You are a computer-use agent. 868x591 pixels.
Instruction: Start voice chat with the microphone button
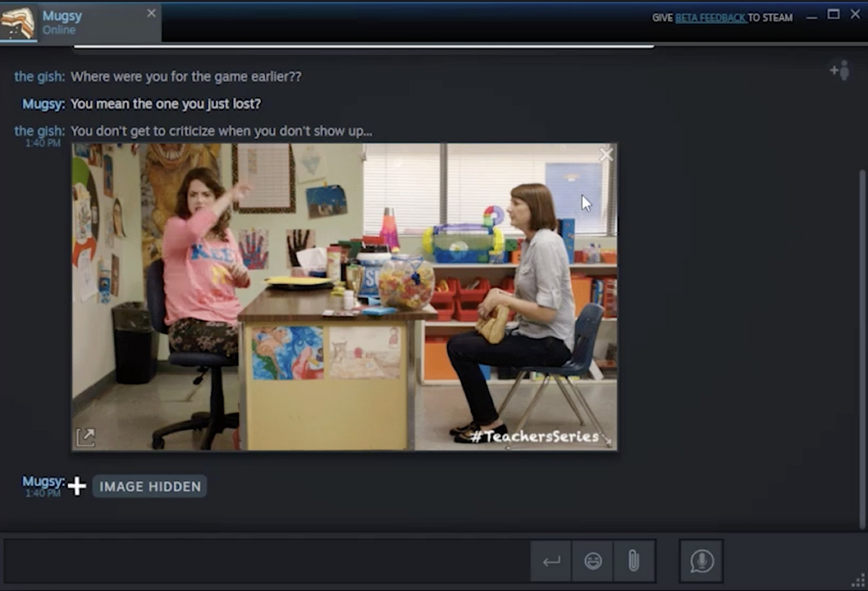click(702, 561)
